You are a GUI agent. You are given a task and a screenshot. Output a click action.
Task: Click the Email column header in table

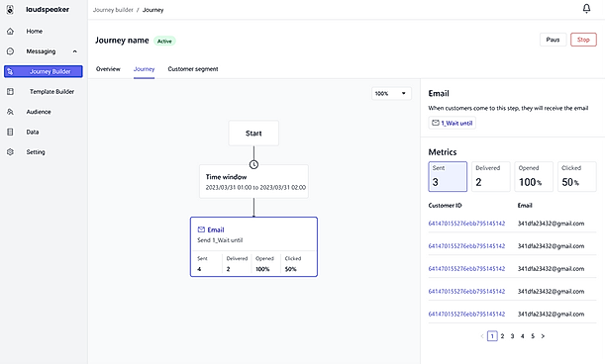coord(525,206)
